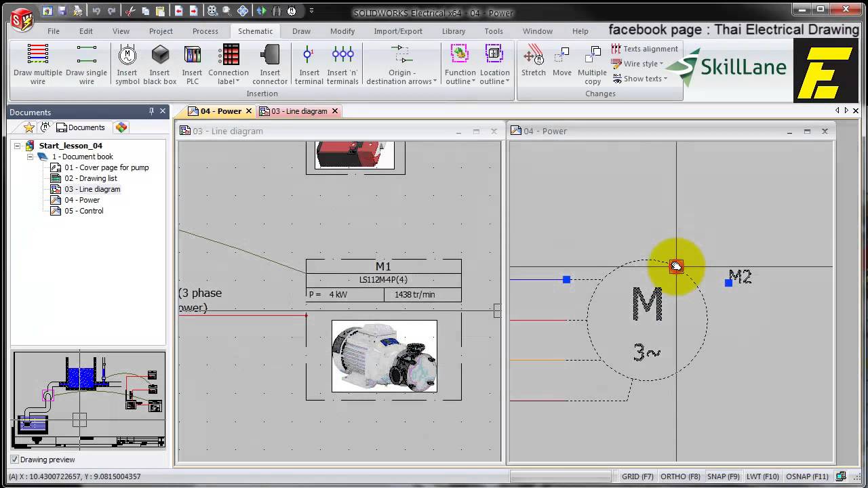Open the Import/Export ribbon tab

click(x=398, y=31)
